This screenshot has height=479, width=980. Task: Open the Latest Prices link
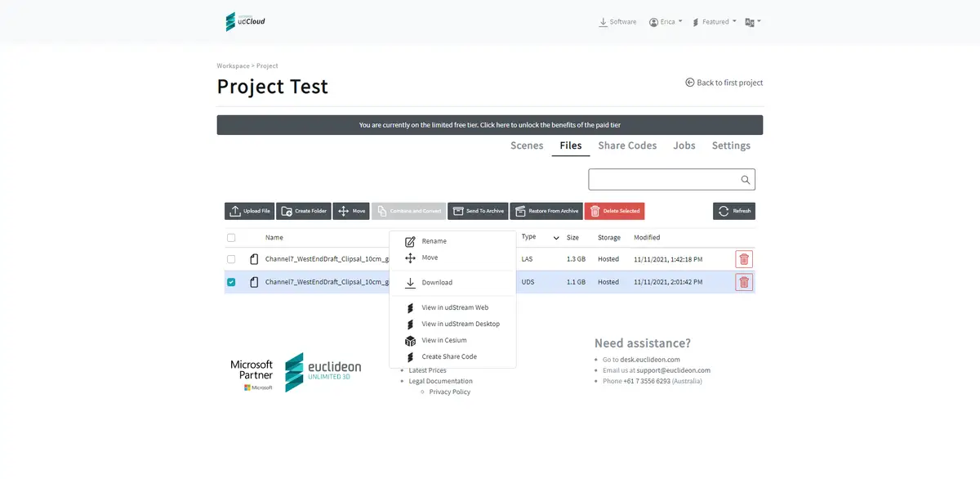[x=427, y=370]
